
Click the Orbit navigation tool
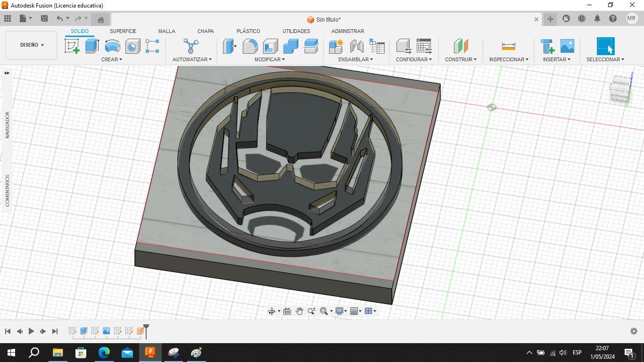(x=271, y=311)
